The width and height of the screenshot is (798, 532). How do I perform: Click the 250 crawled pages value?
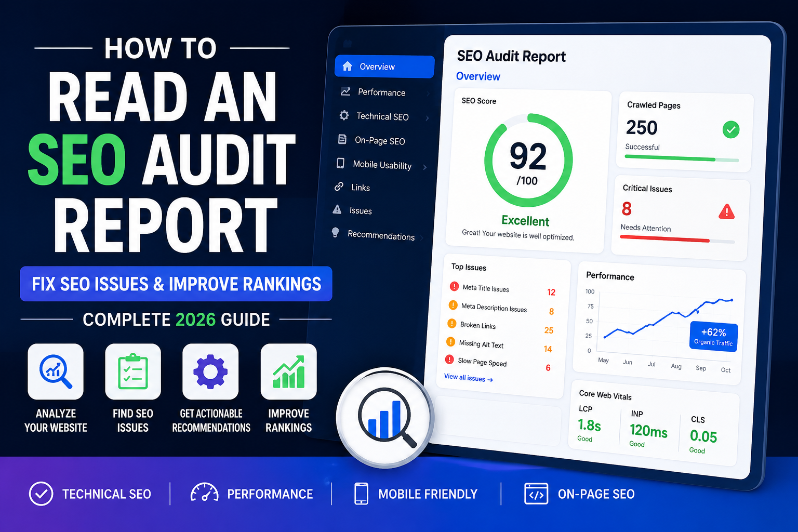(642, 127)
